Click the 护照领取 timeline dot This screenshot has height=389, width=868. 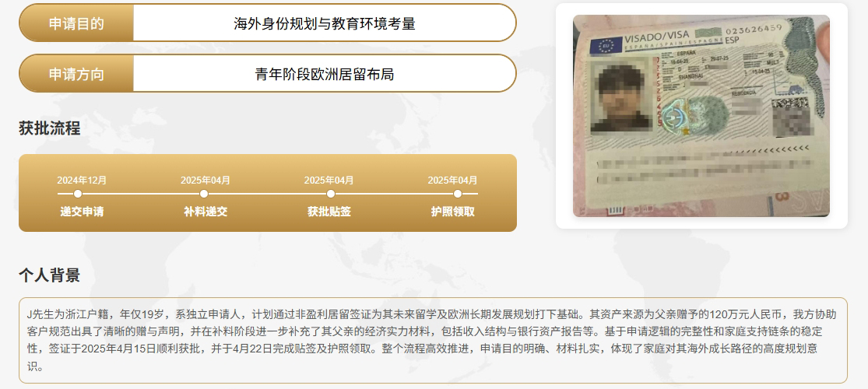click(458, 194)
